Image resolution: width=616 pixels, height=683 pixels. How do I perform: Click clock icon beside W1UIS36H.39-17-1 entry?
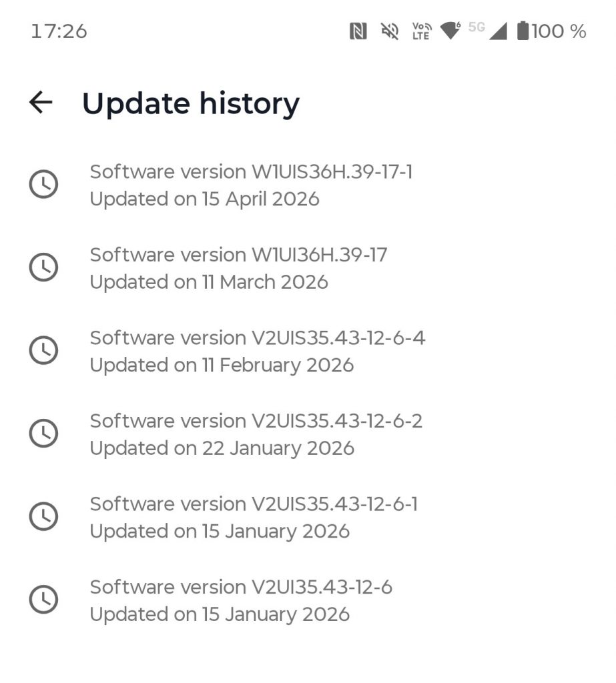[x=44, y=184]
